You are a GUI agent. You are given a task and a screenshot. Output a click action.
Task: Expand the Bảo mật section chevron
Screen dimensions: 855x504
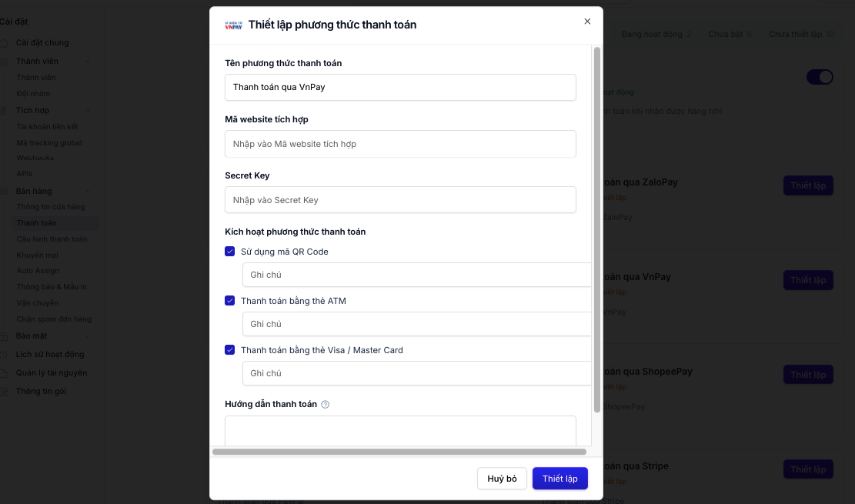coord(88,336)
